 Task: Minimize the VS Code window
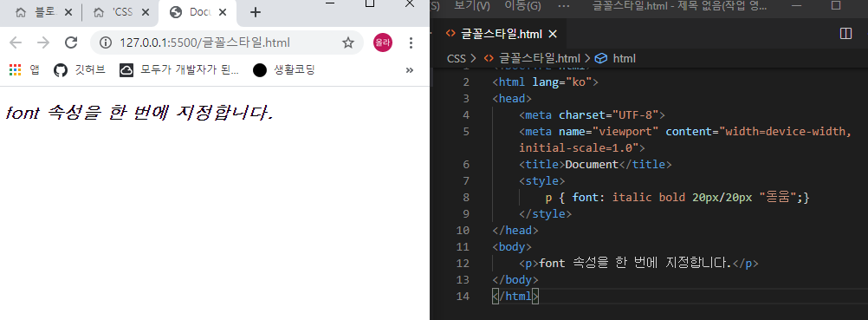point(796,5)
